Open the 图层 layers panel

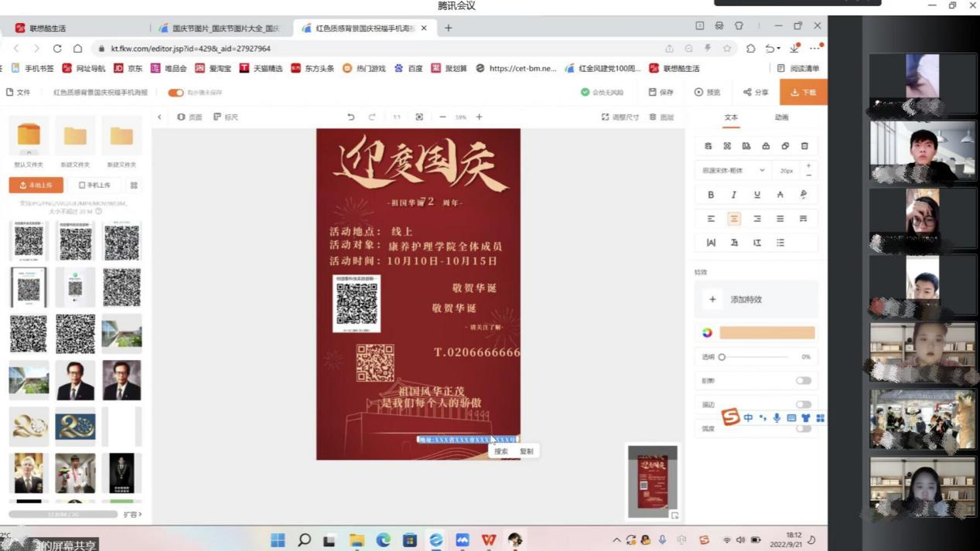pos(661,117)
